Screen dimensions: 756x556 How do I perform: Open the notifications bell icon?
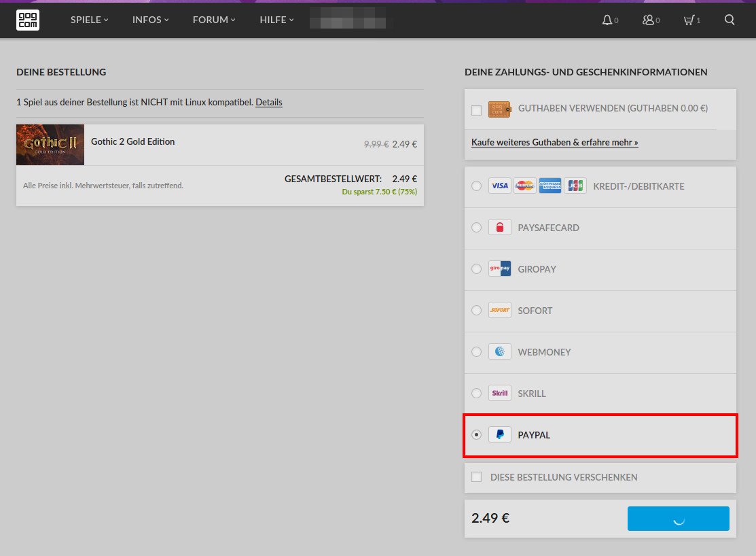(x=607, y=20)
